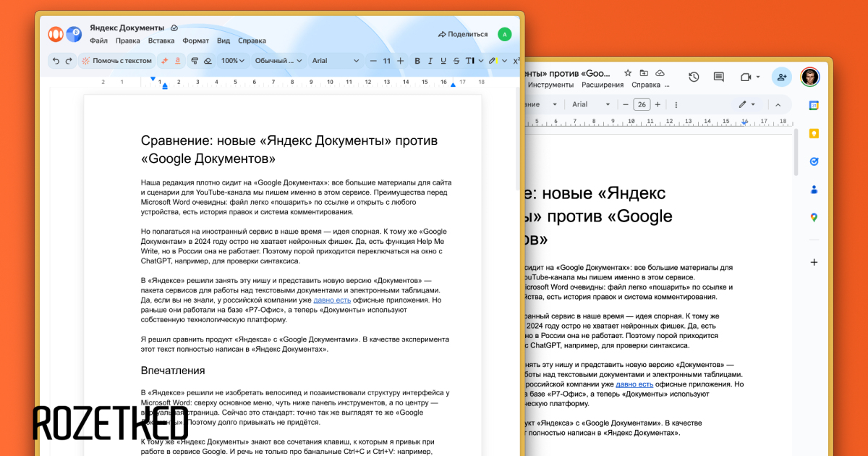Open the comments icon in Google Docs

[718, 77]
